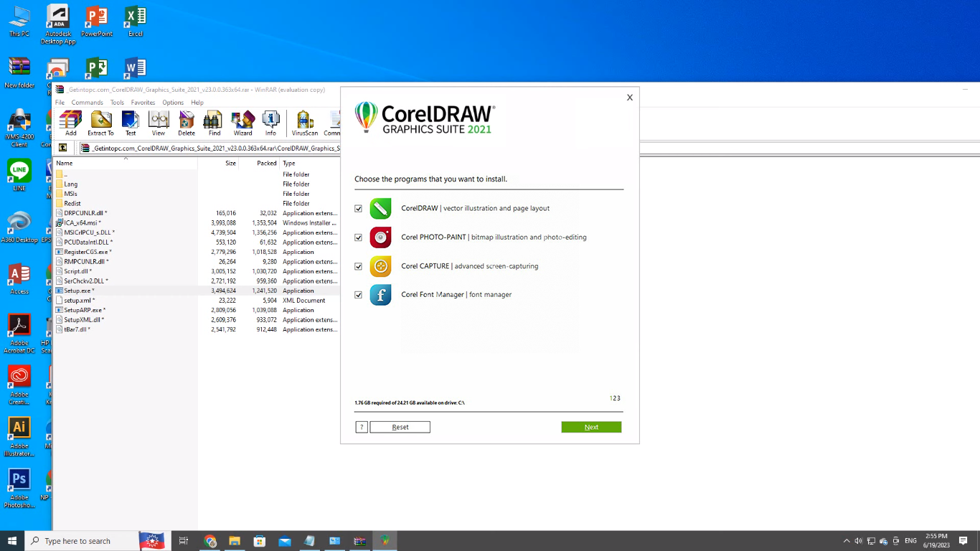The height and width of the screenshot is (551, 980).
Task: Click the question mark help button
Action: (362, 427)
